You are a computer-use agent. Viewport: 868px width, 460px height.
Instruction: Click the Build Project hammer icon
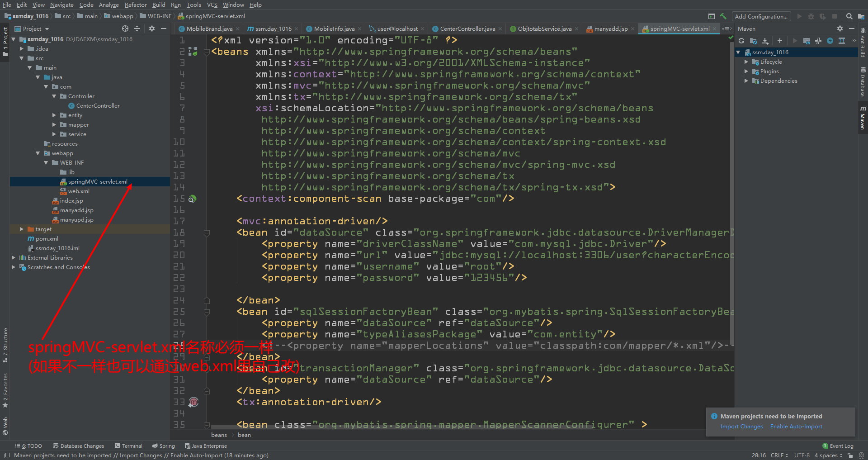tap(723, 16)
